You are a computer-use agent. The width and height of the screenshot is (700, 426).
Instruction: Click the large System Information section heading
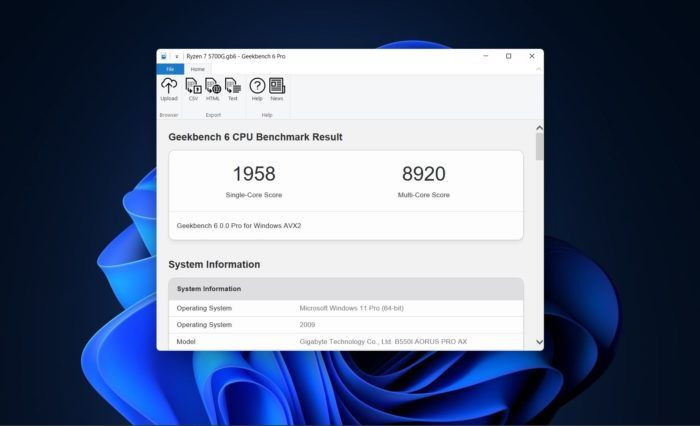[x=214, y=264]
